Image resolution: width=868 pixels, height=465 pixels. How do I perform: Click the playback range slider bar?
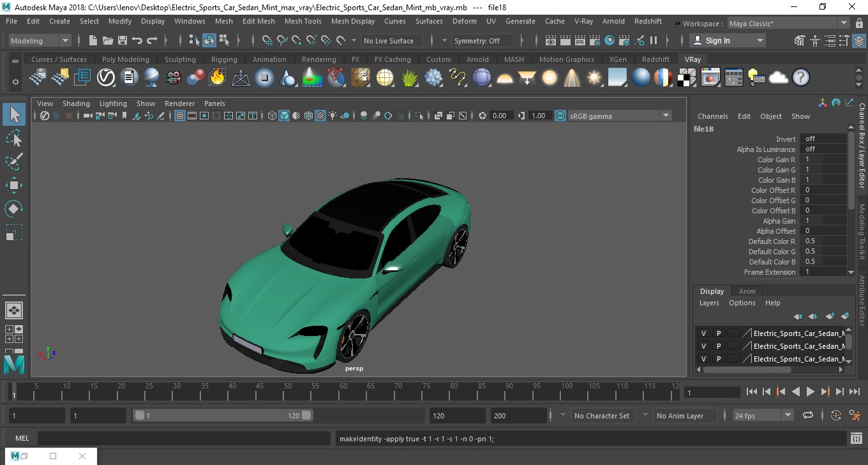[222, 416]
